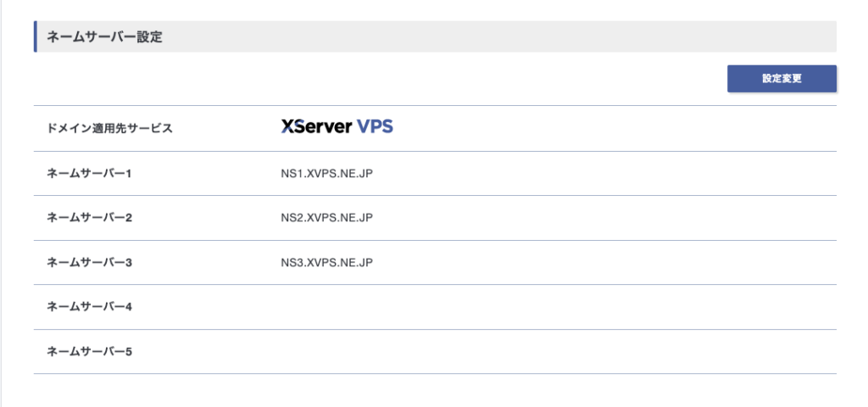Select the ネームサーバー5 row label
Viewport: 868px width, 407px height.
point(90,351)
